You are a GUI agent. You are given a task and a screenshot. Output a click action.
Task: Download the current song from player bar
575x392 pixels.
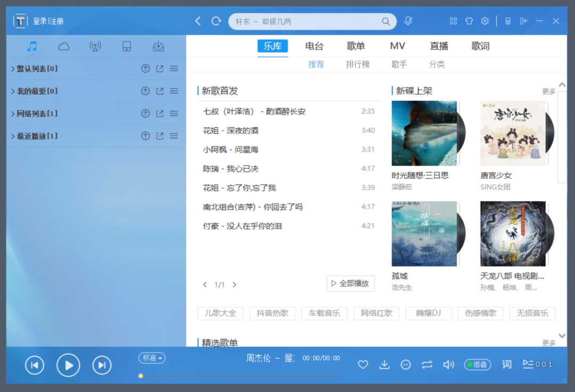pos(384,364)
